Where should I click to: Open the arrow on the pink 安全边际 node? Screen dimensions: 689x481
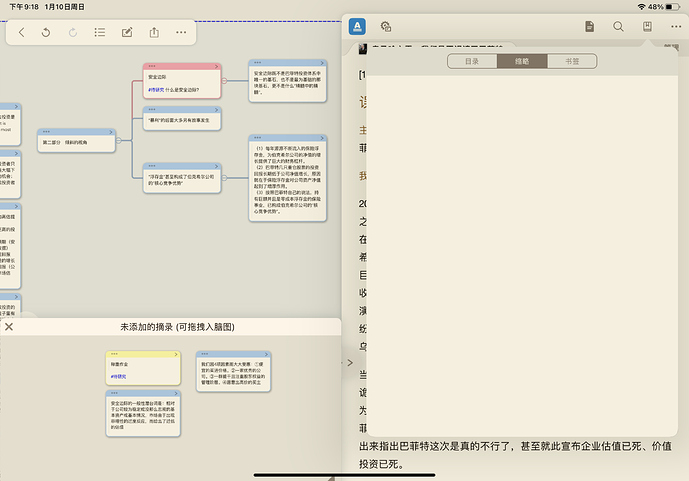point(216,66)
